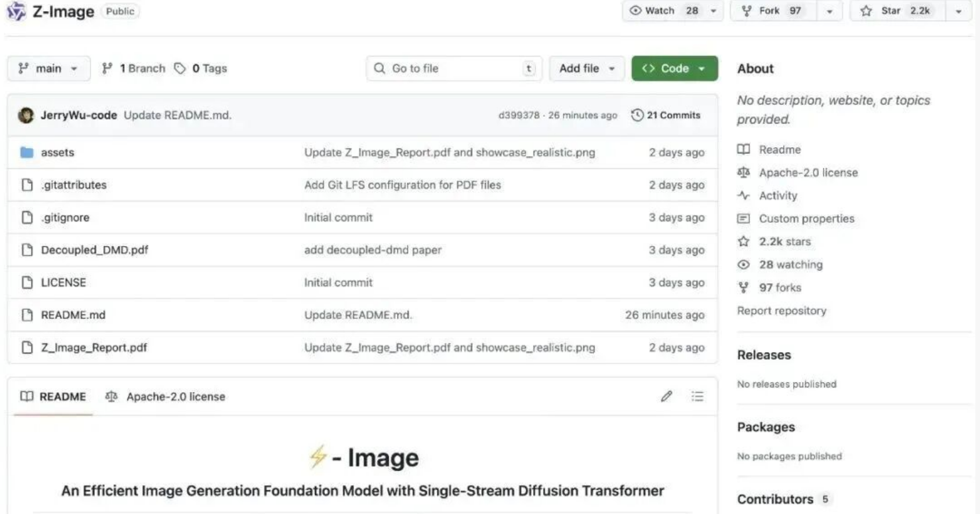Click the star icon beside 2.2k stars

click(x=744, y=241)
